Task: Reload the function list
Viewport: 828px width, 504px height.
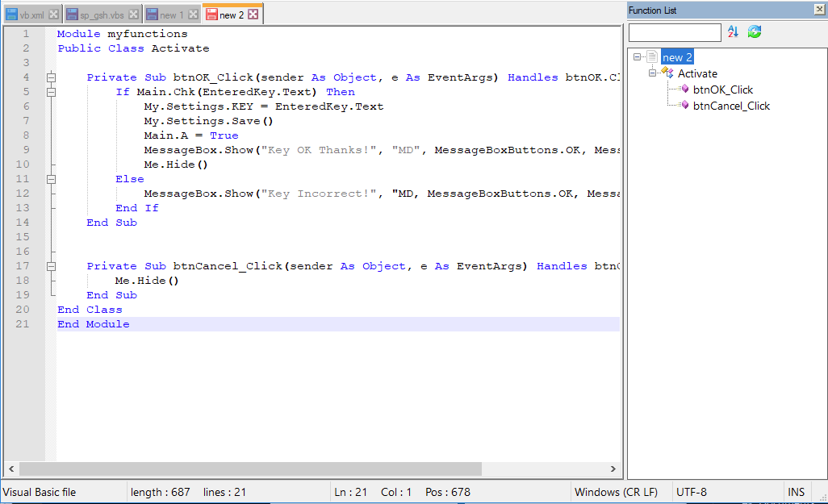Action: pos(754,31)
